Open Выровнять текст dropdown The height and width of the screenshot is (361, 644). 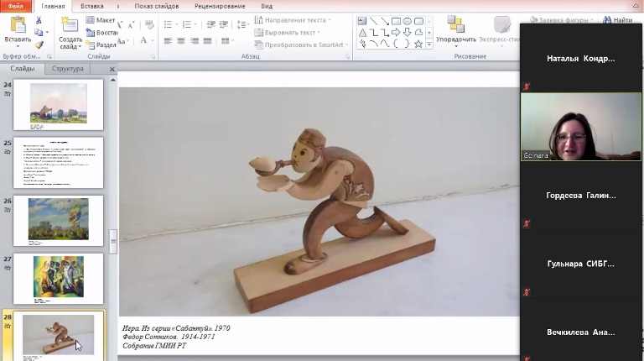(x=287, y=33)
